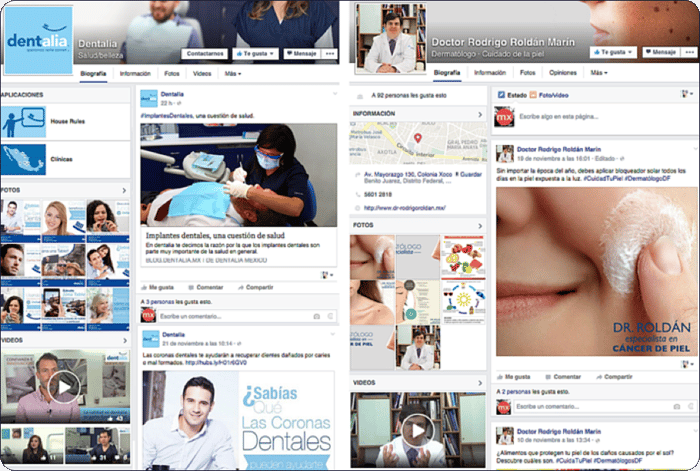Image resolution: width=700 pixels, height=471 pixels.
Task: Attach photo via camera icon in Dentalia comment box
Action: coord(317,316)
